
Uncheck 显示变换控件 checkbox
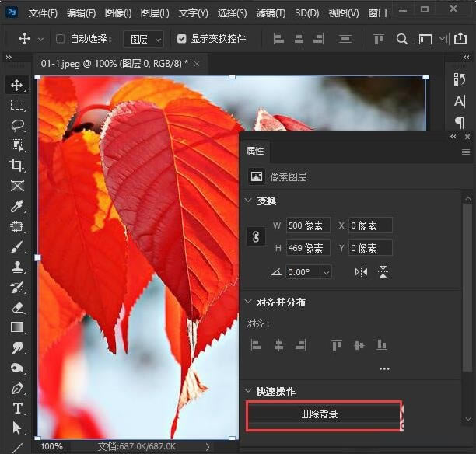181,39
